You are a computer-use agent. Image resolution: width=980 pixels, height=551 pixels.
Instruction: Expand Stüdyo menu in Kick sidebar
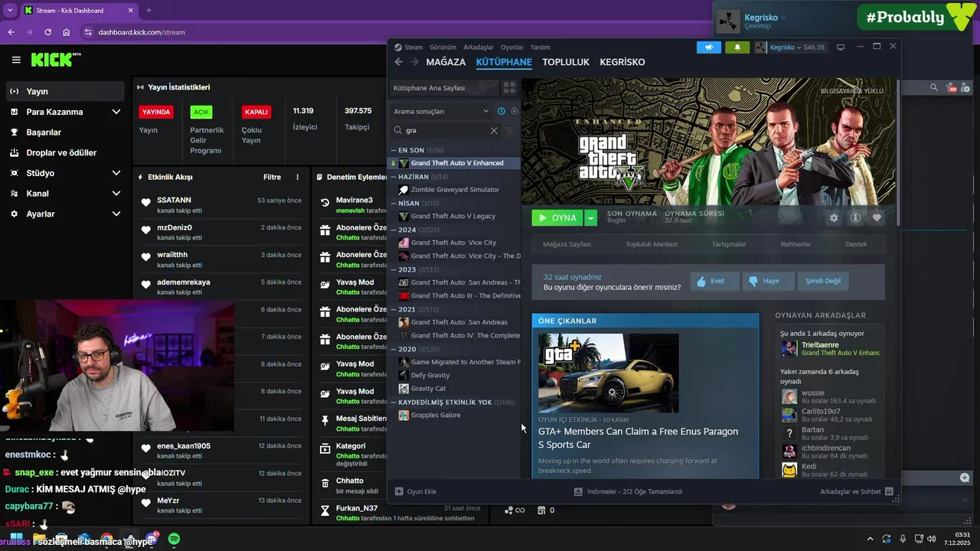click(116, 173)
